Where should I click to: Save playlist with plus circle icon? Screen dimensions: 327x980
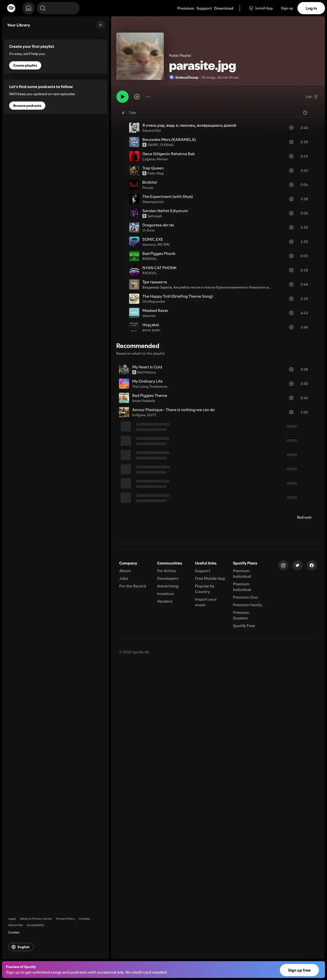pos(137,97)
